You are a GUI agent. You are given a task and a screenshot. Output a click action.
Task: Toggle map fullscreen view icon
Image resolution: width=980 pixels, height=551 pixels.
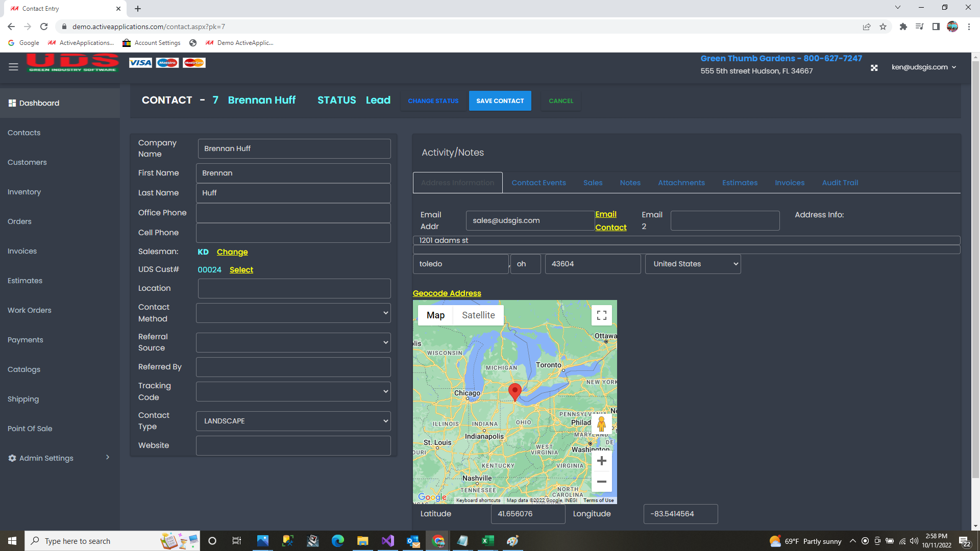click(x=602, y=315)
